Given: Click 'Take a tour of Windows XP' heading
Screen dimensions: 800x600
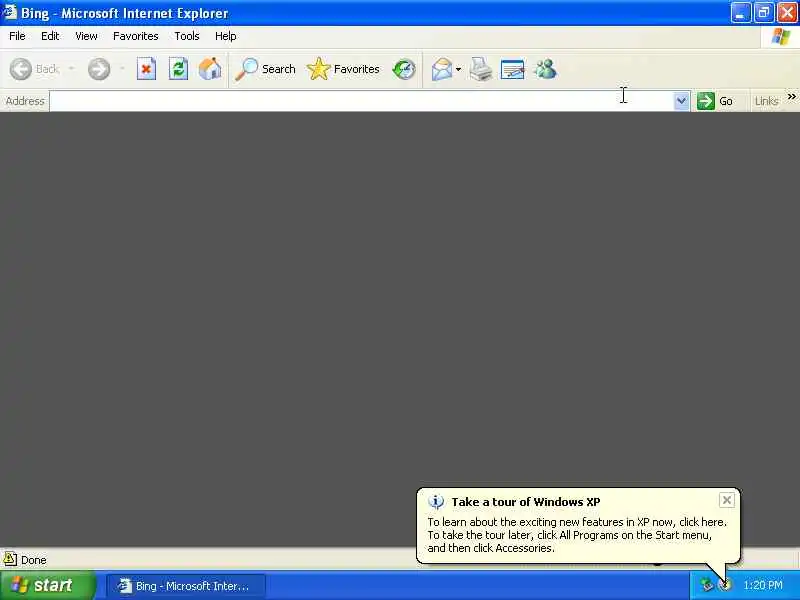Looking at the screenshot, I should coord(526,502).
